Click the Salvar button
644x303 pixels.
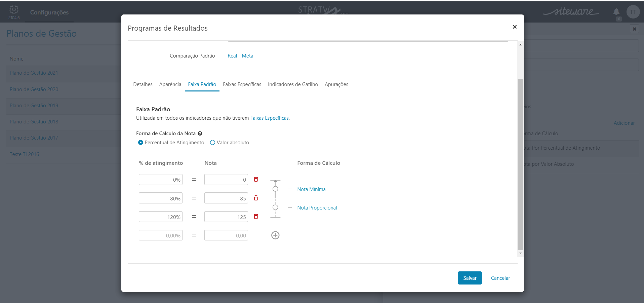(x=470, y=278)
